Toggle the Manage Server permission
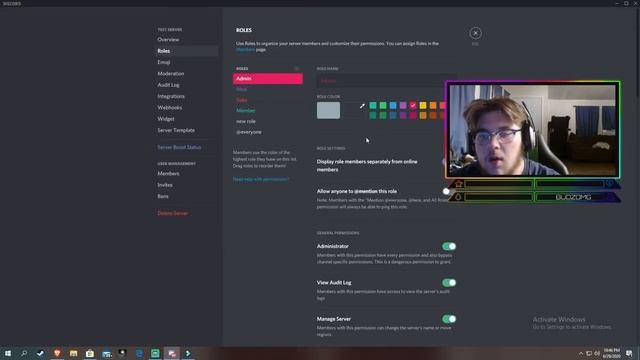The image size is (640, 360). point(449,319)
